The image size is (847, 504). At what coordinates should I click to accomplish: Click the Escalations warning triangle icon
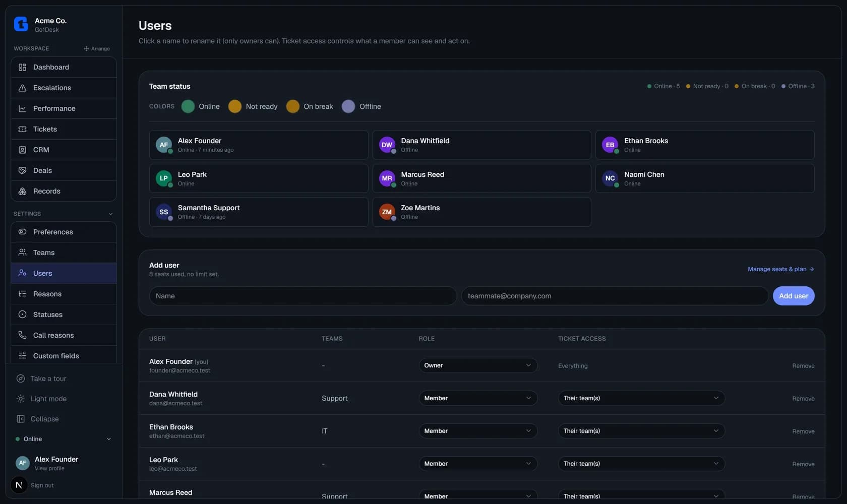pyautogui.click(x=22, y=88)
